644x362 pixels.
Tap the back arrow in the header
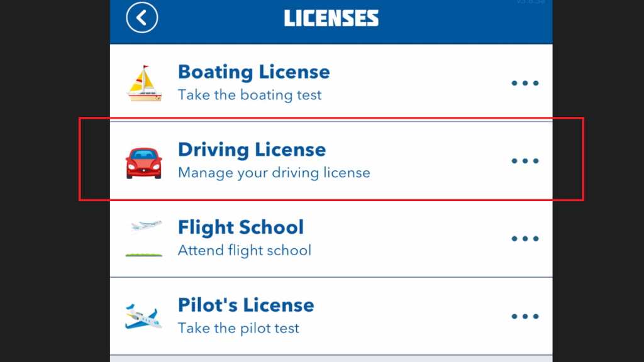(142, 18)
